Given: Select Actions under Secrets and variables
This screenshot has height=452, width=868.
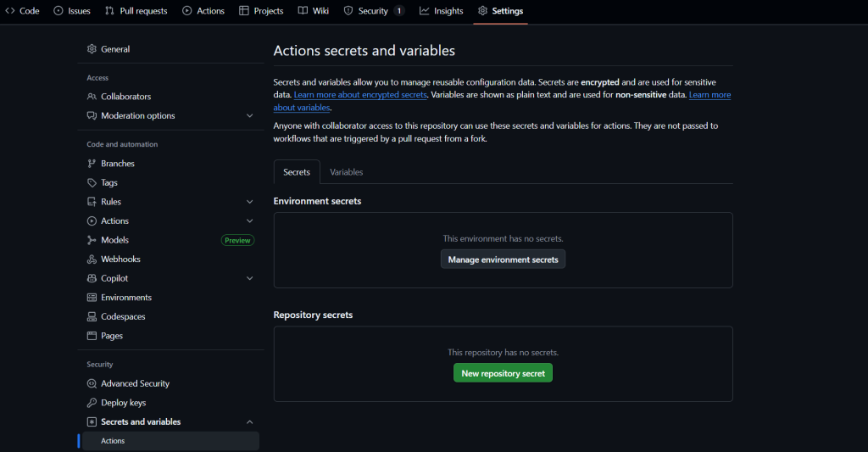Looking at the screenshot, I should (170, 441).
